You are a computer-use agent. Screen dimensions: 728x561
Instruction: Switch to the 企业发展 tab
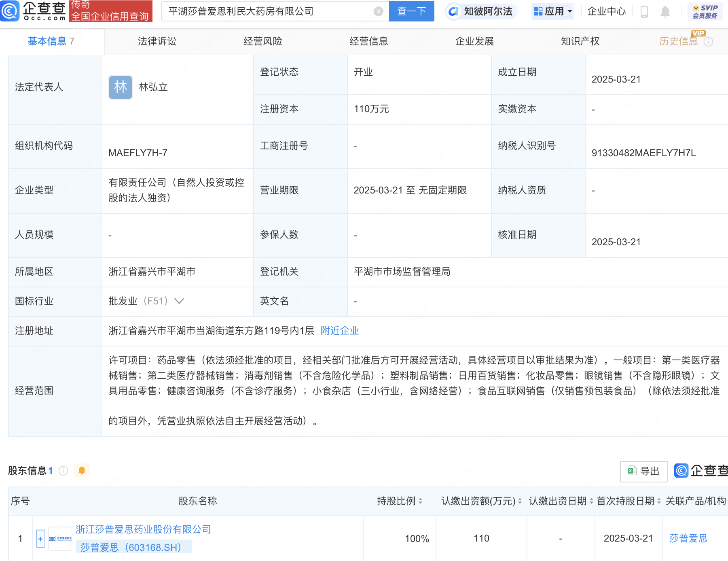click(x=474, y=41)
